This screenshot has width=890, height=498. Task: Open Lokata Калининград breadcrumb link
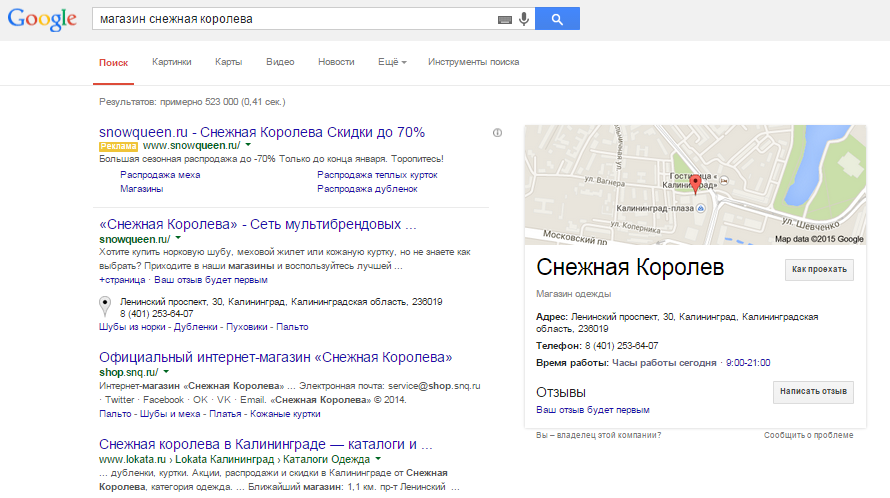point(224,459)
